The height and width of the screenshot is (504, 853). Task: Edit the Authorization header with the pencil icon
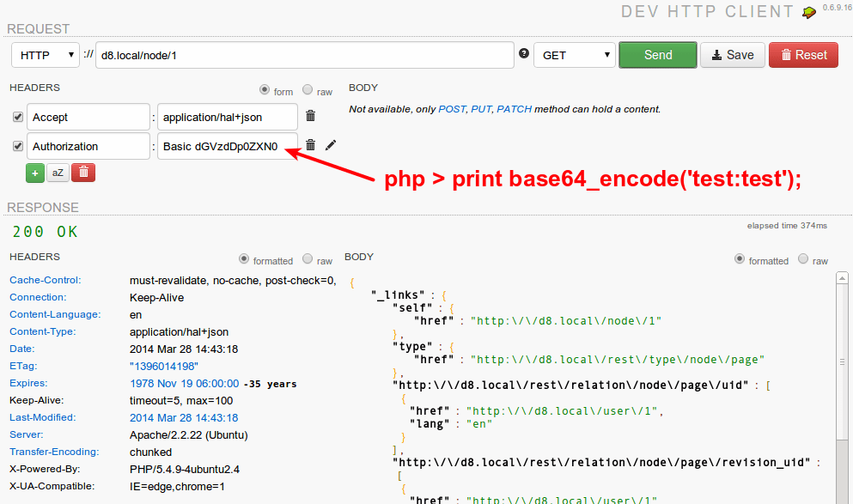point(330,146)
